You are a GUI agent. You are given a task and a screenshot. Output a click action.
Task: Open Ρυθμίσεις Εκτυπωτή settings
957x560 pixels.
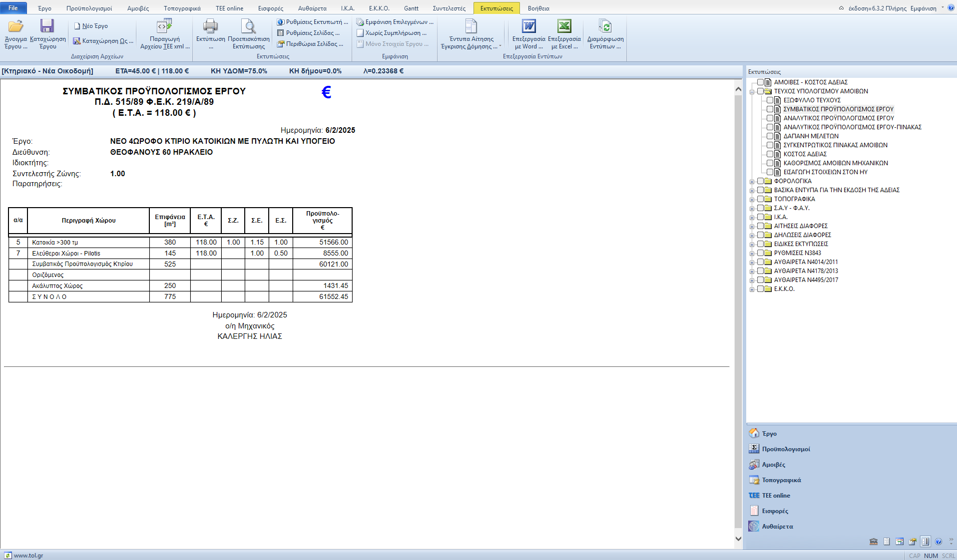coord(313,22)
